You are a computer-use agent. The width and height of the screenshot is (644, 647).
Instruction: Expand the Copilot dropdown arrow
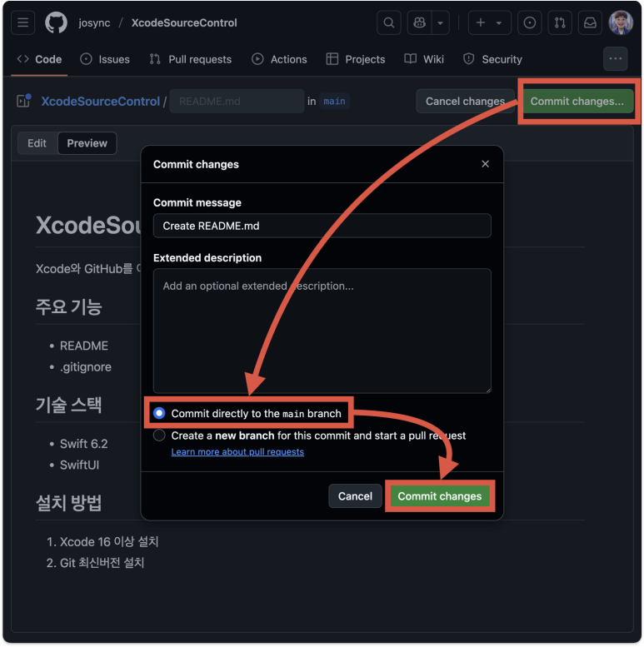coord(441,22)
